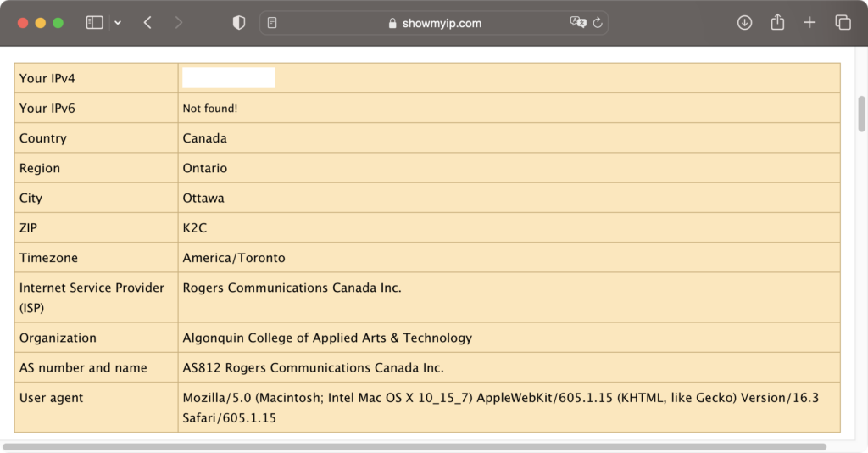868x453 pixels.
Task: Select the 'K2C' ZIP value
Action: [195, 227]
